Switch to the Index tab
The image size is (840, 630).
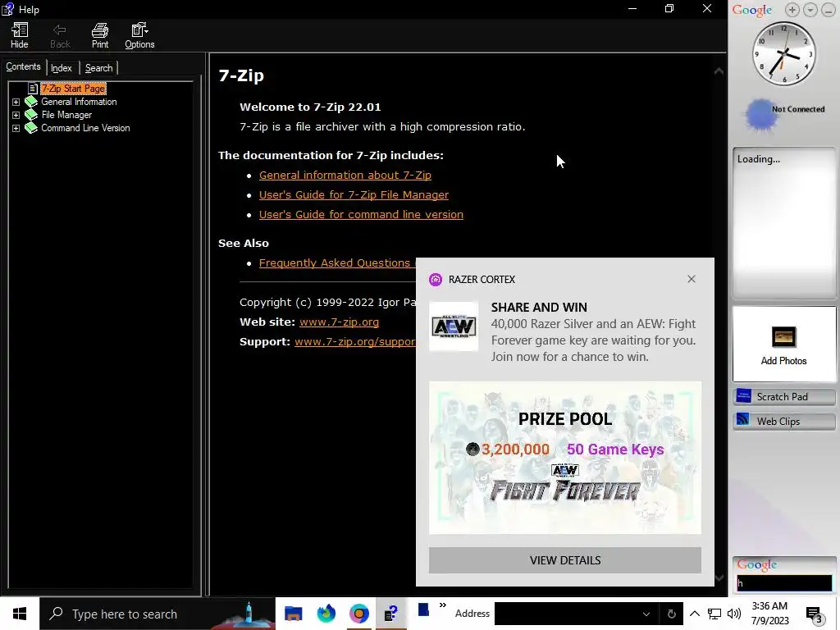click(61, 68)
